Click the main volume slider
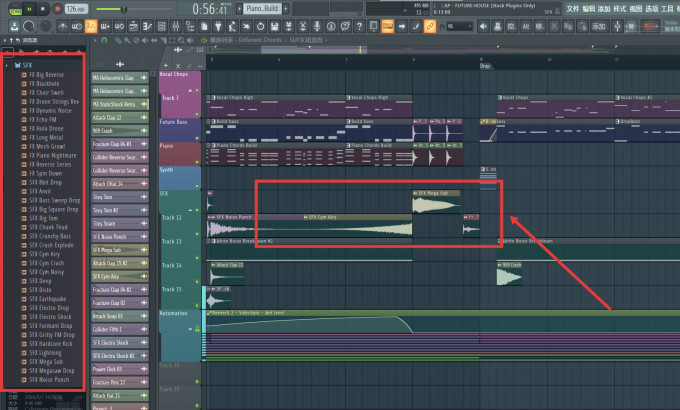The height and width of the screenshot is (410, 680). (x=111, y=9)
